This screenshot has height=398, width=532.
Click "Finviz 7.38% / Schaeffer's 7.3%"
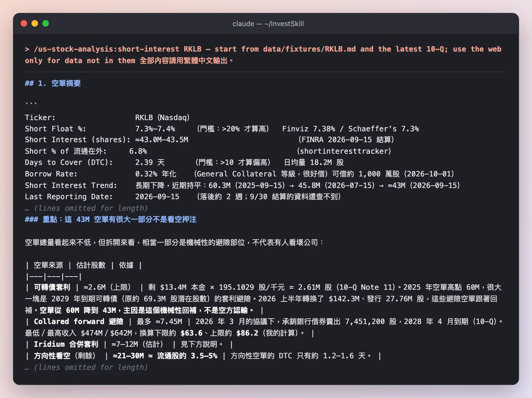[x=350, y=129]
